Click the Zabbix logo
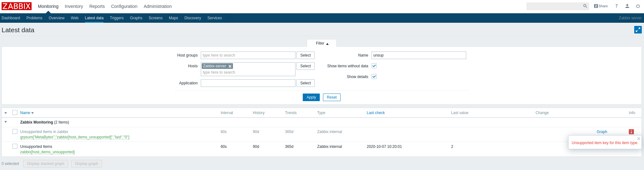 (x=16, y=6)
